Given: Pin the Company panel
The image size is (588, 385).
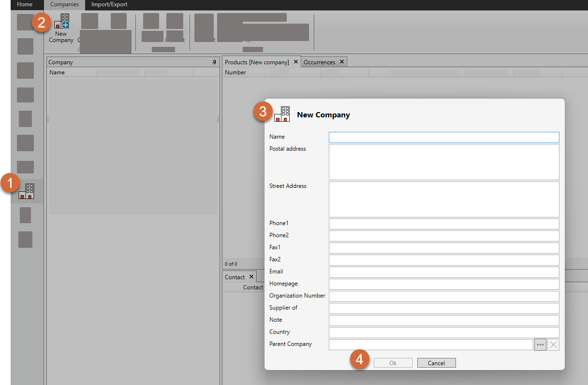Looking at the screenshot, I should [214, 62].
